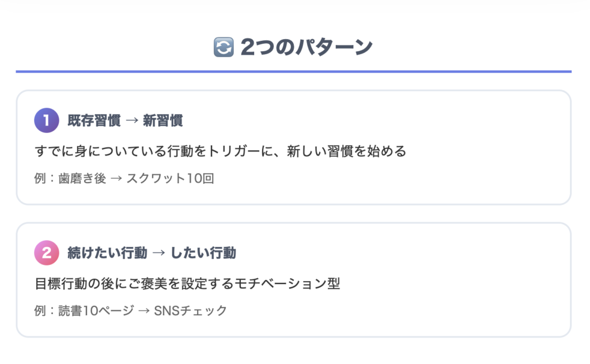Select the 続けたい行動 → したい行動 title
The image size is (590, 364).
(152, 253)
